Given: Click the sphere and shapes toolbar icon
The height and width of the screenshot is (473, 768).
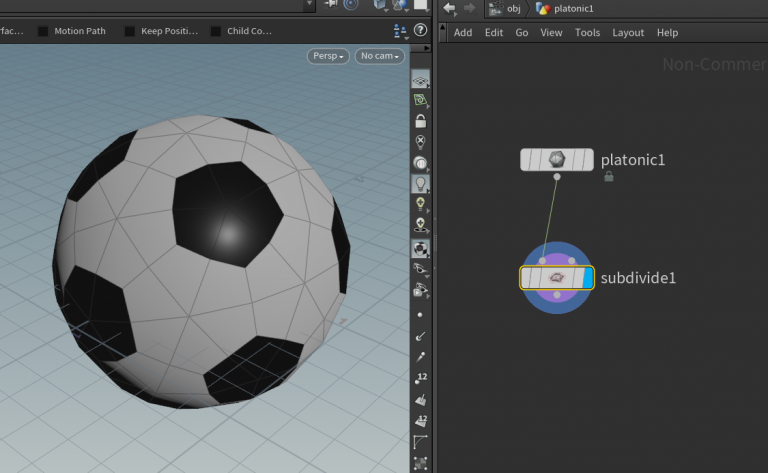Looking at the screenshot, I should click(x=400, y=5).
